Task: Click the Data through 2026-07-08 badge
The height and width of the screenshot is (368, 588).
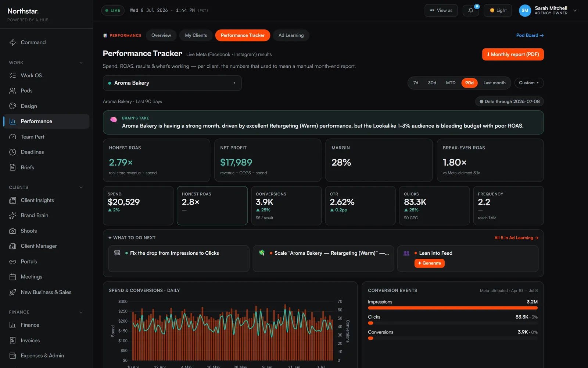Action: (x=509, y=102)
